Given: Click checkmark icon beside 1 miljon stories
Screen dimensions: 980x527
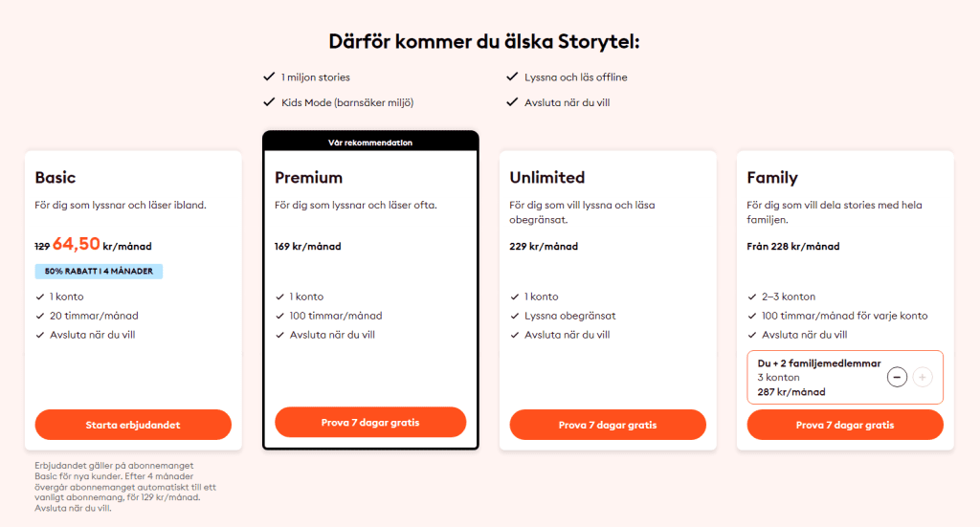Looking at the screenshot, I should pyautogui.click(x=269, y=77).
